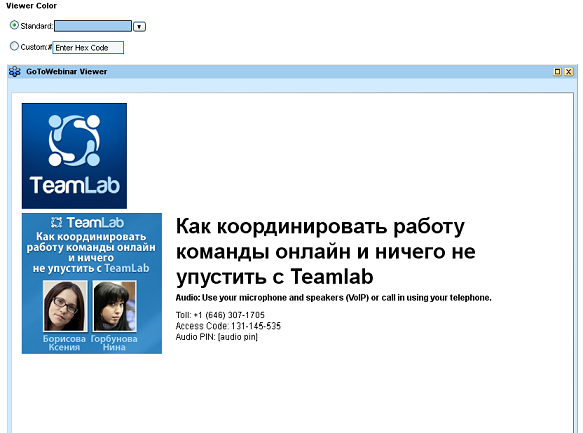This screenshot has width=583, height=433.
Task: Click the maximize icon of GoToWebinar Viewer
Action: (557, 72)
